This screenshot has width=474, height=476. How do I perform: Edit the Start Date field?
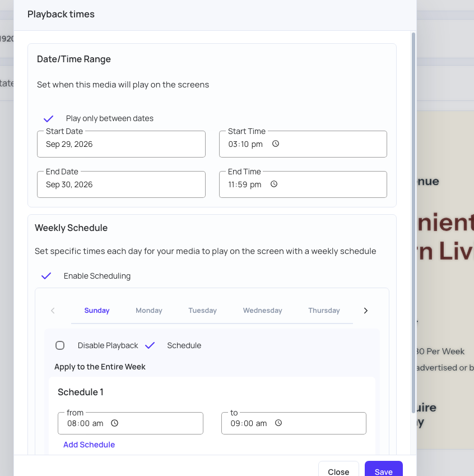point(121,144)
